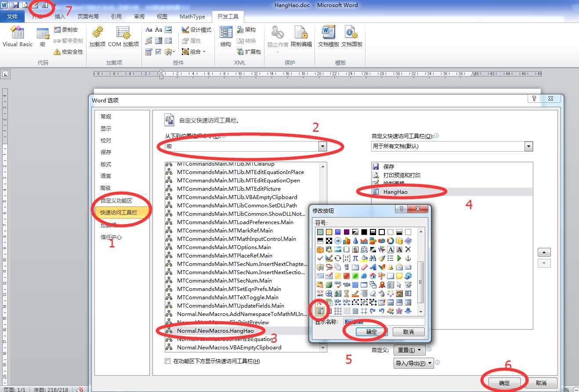Click 取消 in 修改按钮 dialog
579x392 pixels.
click(x=409, y=332)
